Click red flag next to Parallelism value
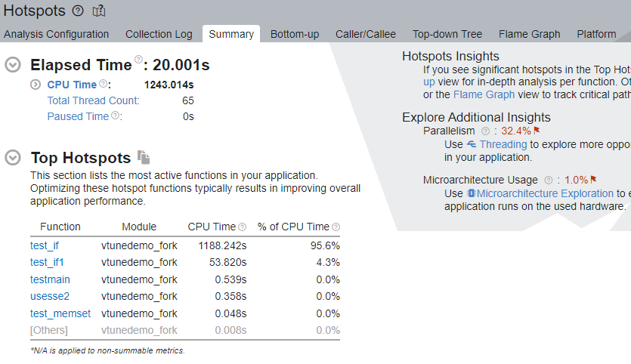 click(537, 130)
